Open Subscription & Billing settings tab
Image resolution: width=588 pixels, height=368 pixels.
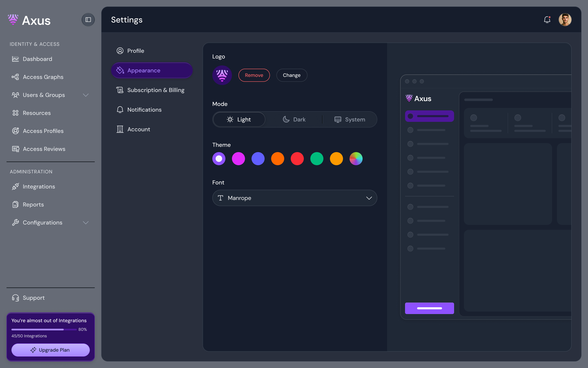pos(155,90)
